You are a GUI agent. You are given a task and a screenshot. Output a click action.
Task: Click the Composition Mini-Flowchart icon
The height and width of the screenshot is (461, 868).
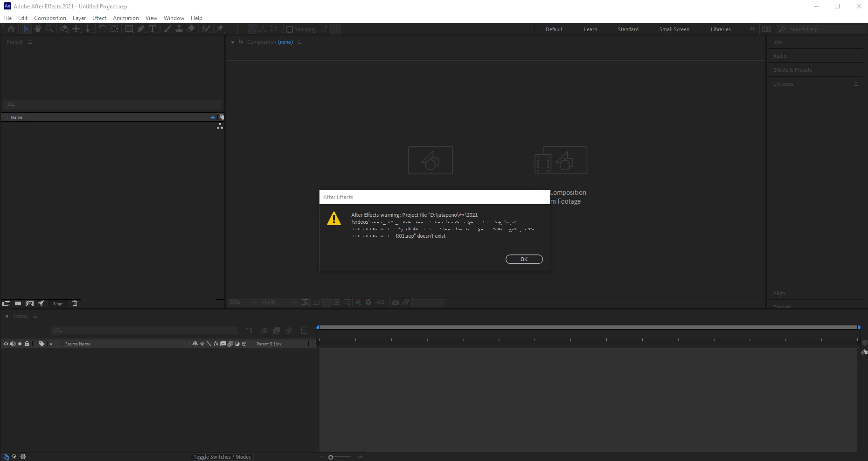[x=249, y=330]
